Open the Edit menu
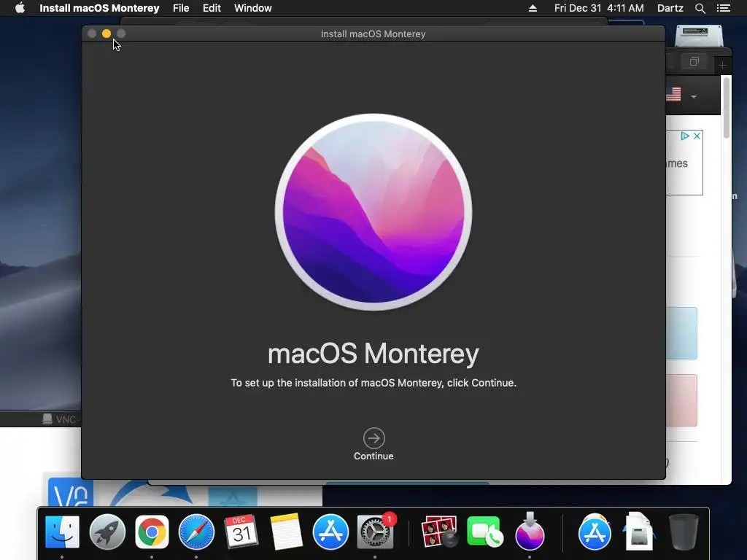Viewport: 747px width, 560px height. 212,8
